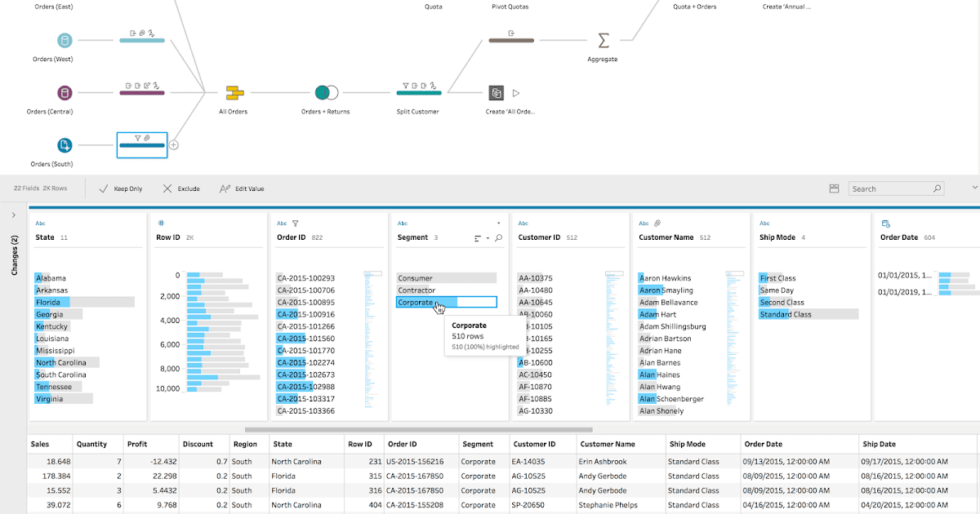980x514 pixels.
Task: Click the Aggregate sigma step icon
Action: (603, 39)
